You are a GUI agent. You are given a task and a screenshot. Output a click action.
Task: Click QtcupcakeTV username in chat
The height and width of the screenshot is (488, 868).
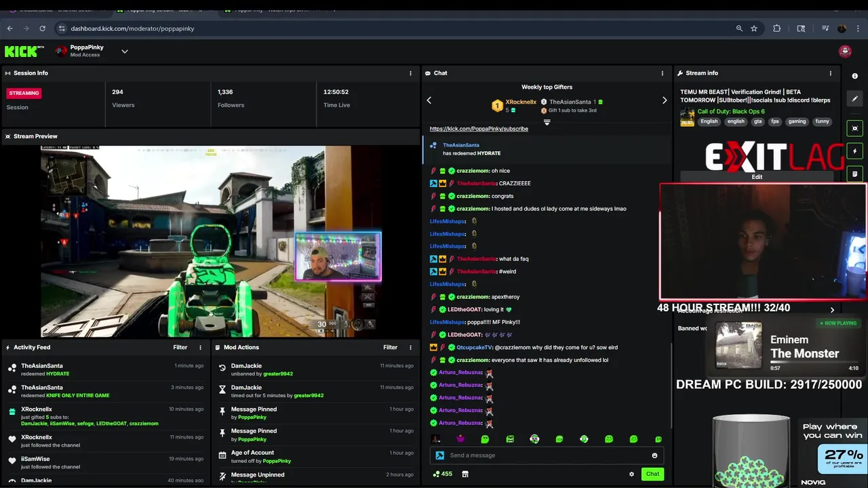474,348
